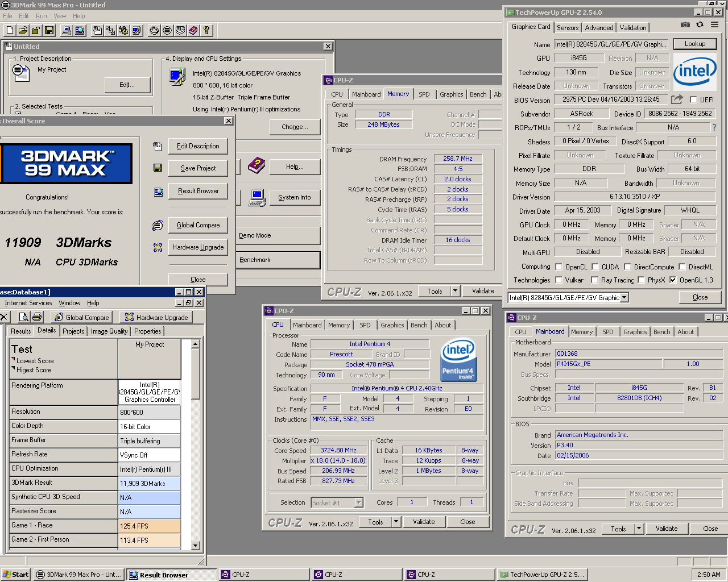Click the BIOS export share arrow icon

click(x=677, y=99)
